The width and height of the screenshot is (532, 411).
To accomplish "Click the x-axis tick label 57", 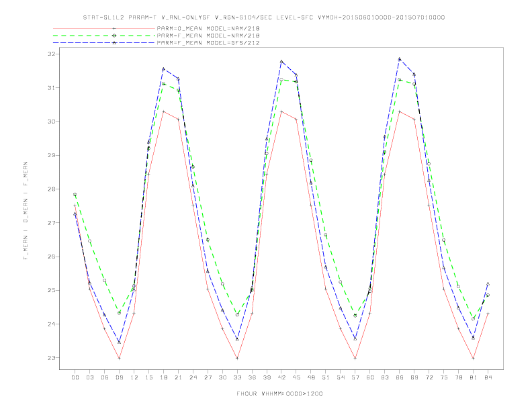I will coord(355,377).
